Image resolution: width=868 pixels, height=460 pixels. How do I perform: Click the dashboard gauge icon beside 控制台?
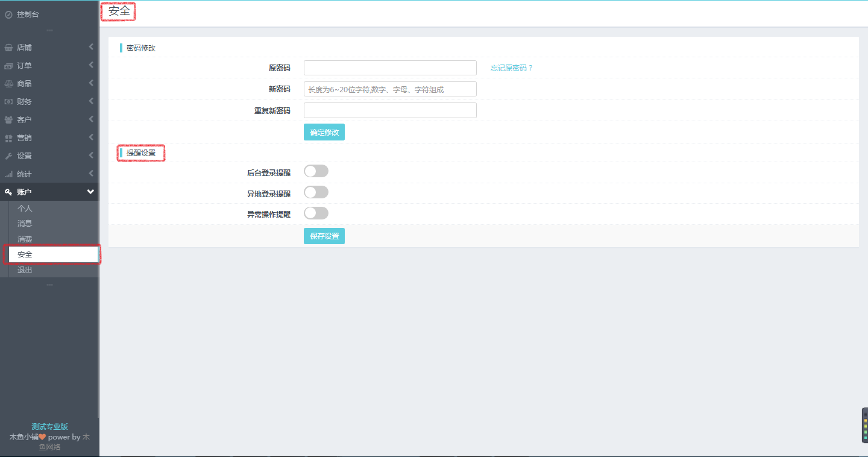click(8, 14)
